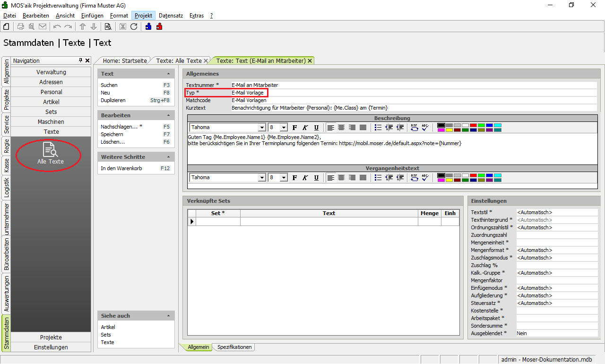Pick the red color swatch in Beschreibung toolbar

pyautogui.click(x=473, y=125)
